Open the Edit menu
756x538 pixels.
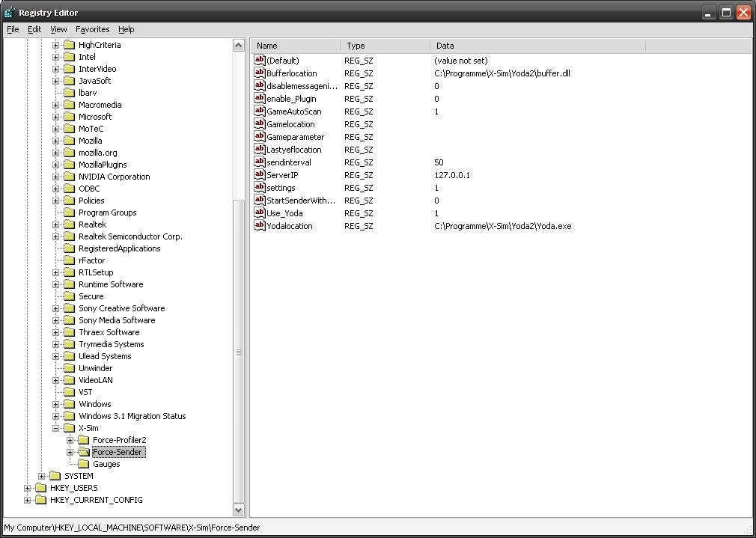click(34, 29)
